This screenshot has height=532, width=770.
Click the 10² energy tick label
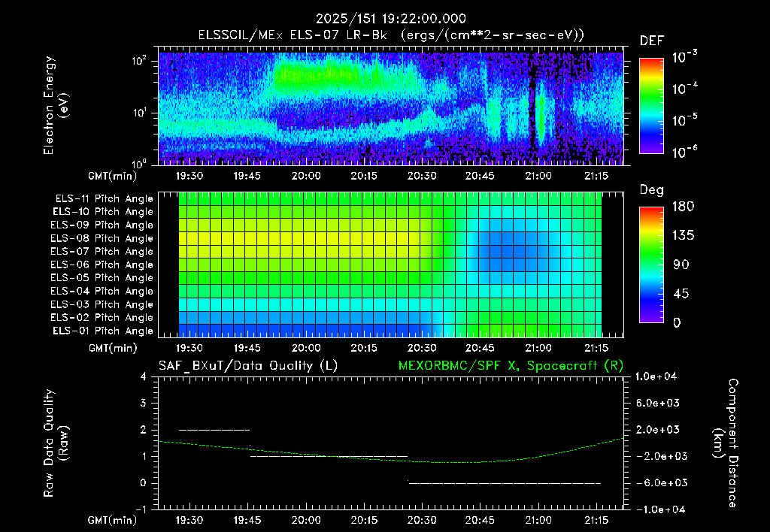139,60
